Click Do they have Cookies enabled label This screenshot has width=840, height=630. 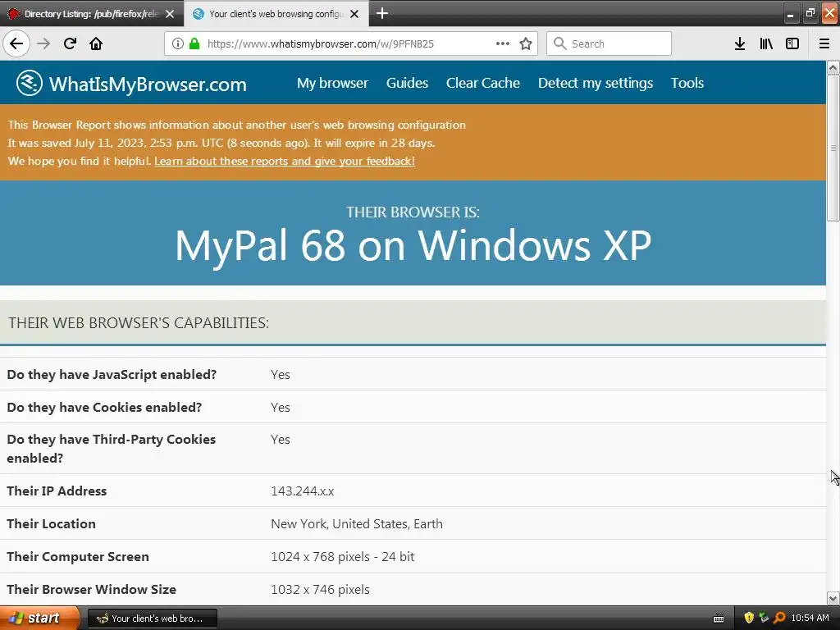(104, 407)
